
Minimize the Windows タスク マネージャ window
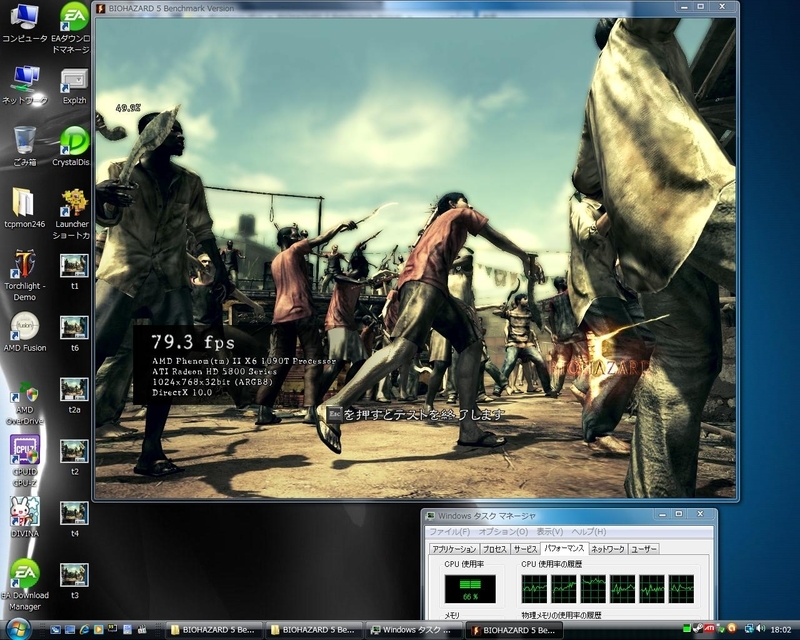[662, 514]
